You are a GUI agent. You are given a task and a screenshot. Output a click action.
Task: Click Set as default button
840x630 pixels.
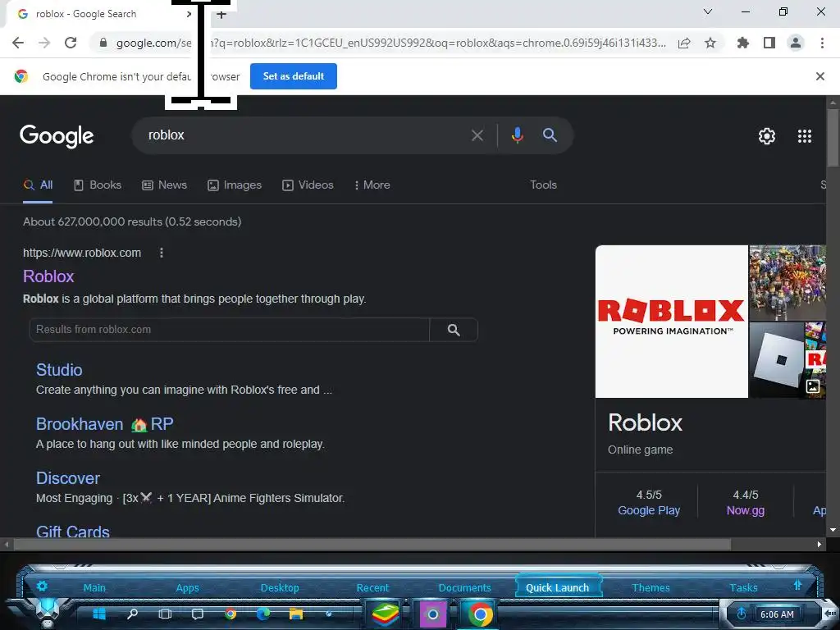294,76
